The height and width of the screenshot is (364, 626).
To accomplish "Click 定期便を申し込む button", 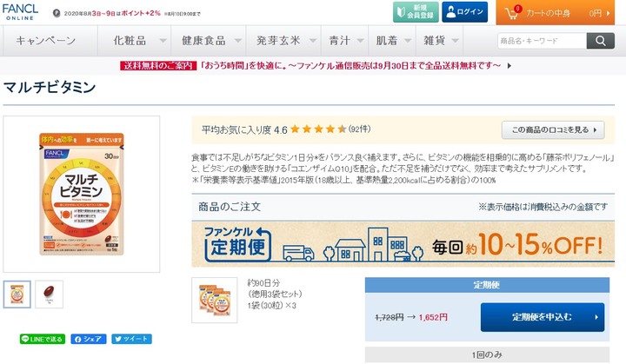I will pyautogui.click(x=542, y=317).
